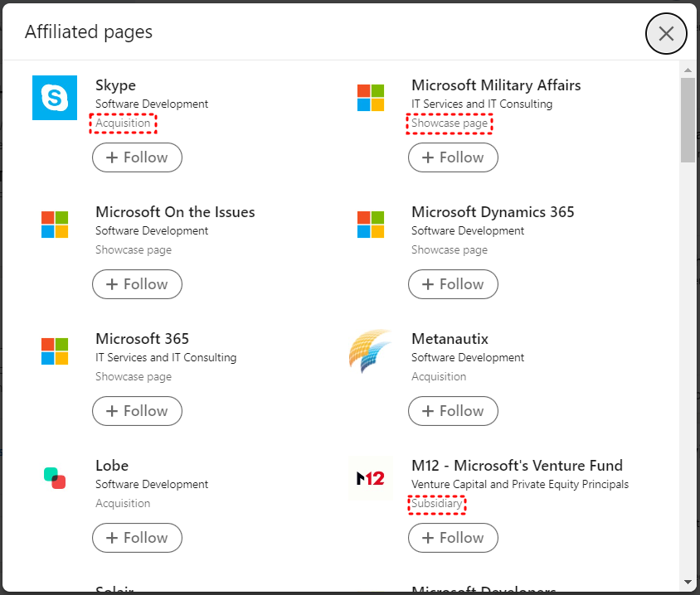Click 'IT Services and IT Consulting' under Microsoft 365
This screenshot has width=700, height=595.
166,358
